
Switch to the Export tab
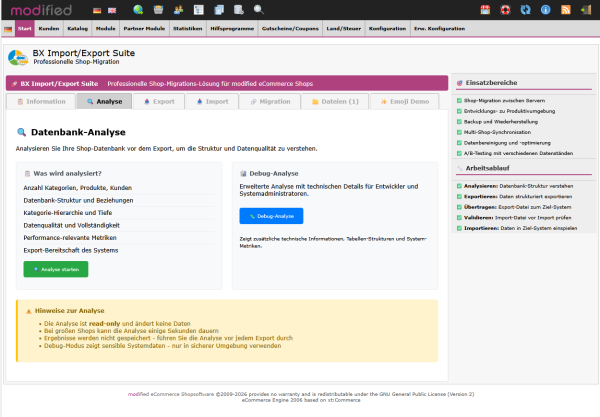pos(158,101)
